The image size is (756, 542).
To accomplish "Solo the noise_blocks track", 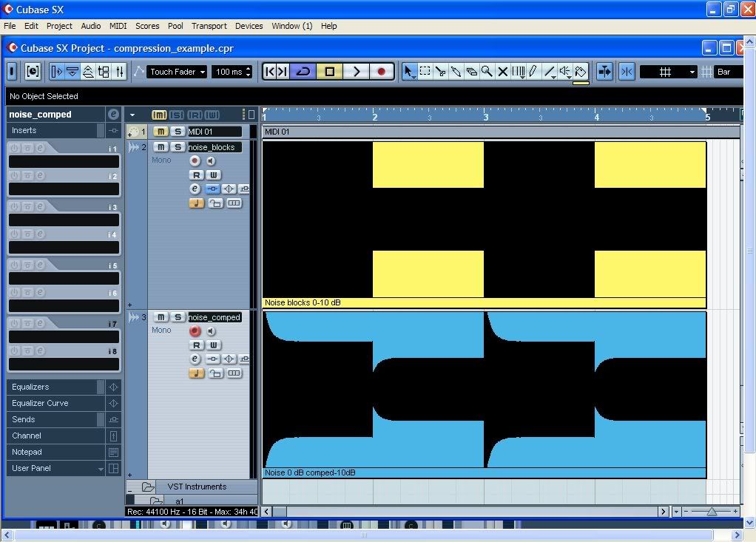I will pos(178,147).
